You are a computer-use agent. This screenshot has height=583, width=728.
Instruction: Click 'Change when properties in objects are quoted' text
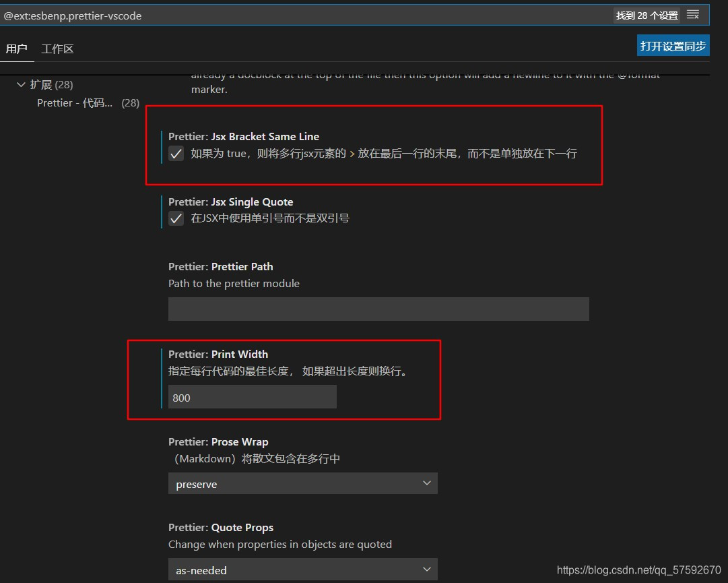pos(280,545)
